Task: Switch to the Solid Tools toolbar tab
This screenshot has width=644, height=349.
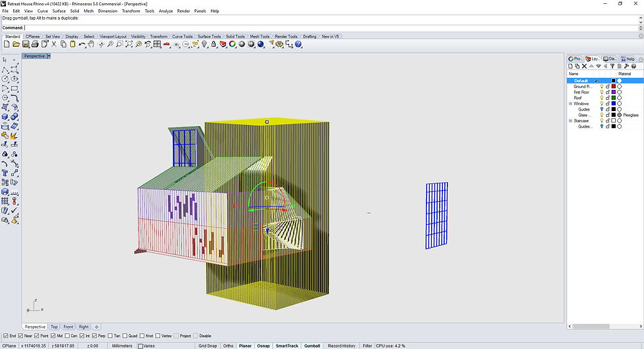Action: 235,37
